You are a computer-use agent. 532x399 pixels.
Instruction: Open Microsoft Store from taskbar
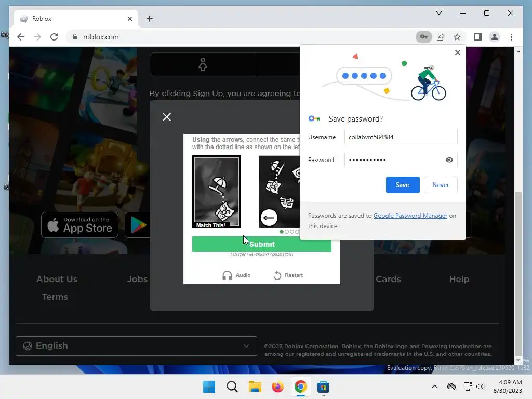(323, 387)
